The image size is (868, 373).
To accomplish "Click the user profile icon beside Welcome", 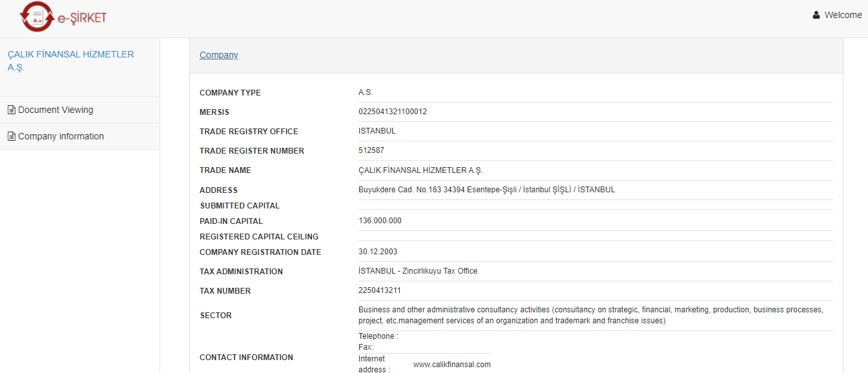I will [x=816, y=15].
